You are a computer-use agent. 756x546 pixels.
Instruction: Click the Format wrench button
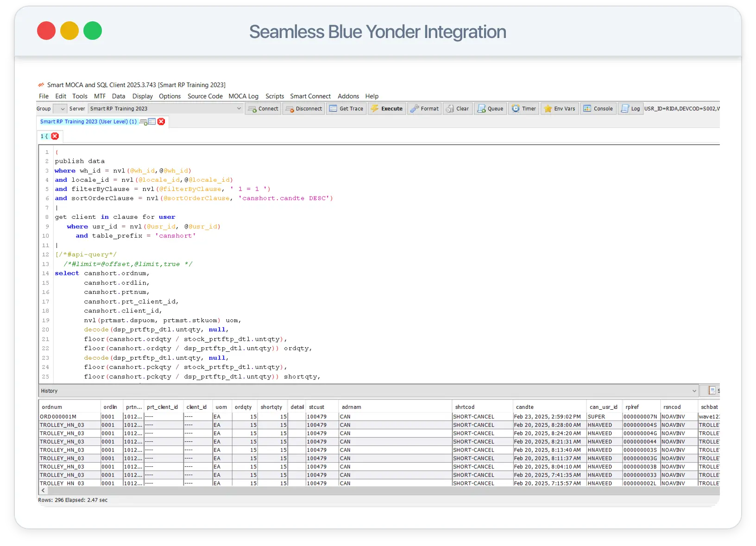[425, 108]
